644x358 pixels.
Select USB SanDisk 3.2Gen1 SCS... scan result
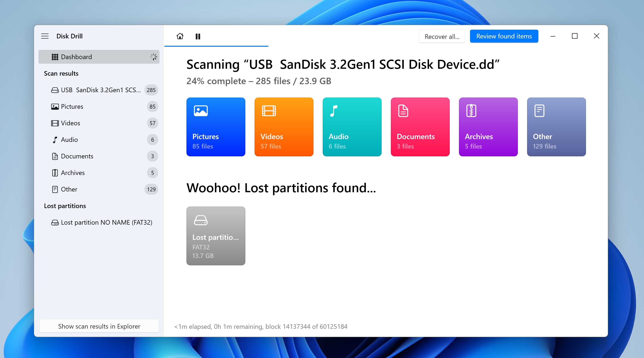pyautogui.click(x=99, y=90)
